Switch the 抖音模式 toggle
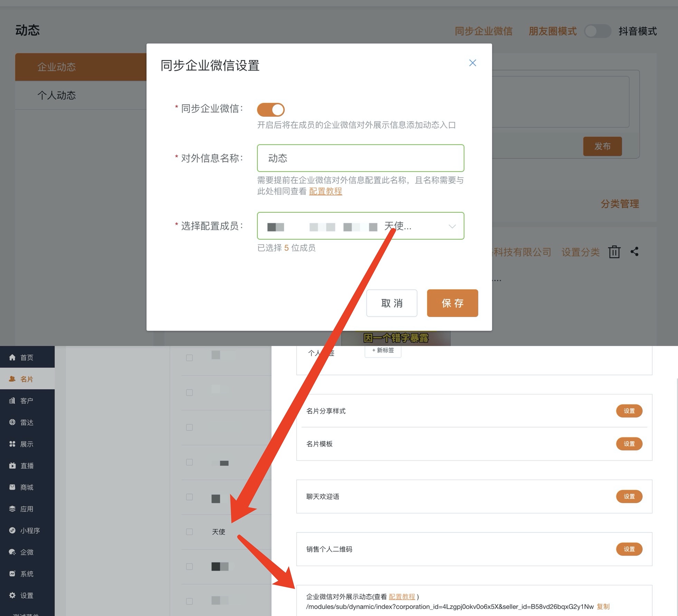The width and height of the screenshot is (678, 616). tap(597, 31)
